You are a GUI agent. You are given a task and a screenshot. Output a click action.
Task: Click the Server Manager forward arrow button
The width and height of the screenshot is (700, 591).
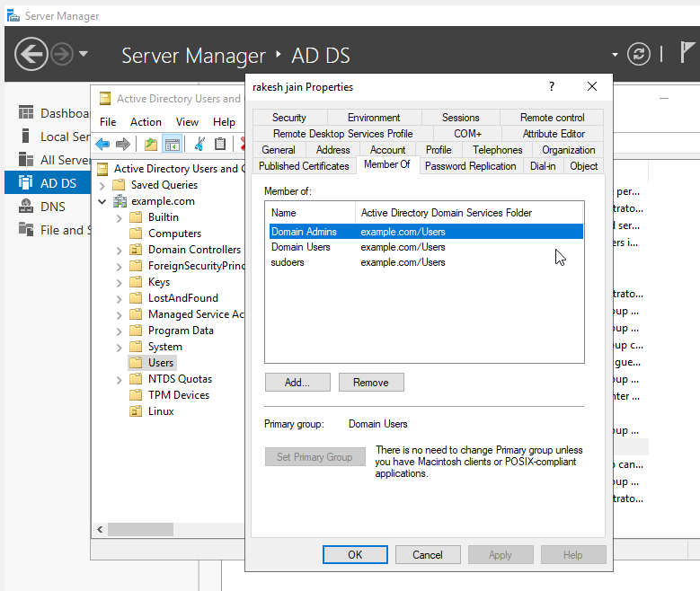coord(62,55)
